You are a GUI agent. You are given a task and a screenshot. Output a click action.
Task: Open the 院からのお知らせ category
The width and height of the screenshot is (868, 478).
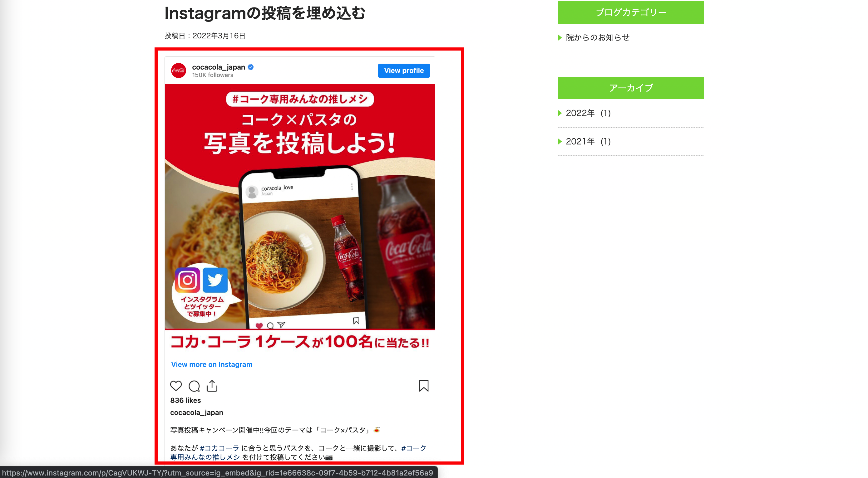click(598, 37)
